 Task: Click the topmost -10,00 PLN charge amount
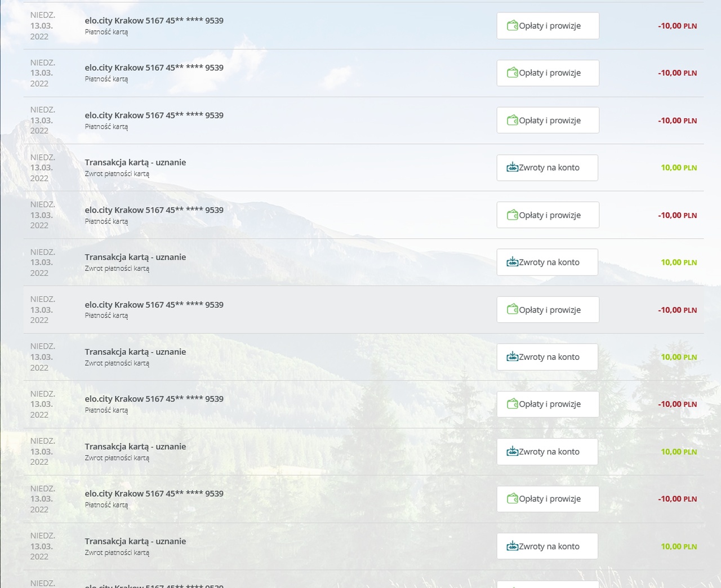point(677,26)
